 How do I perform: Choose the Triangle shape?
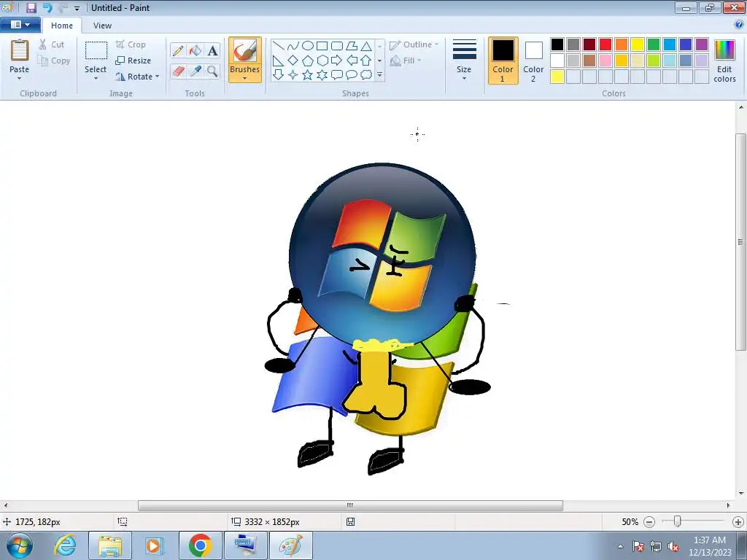pyautogui.click(x=366, y=46)
